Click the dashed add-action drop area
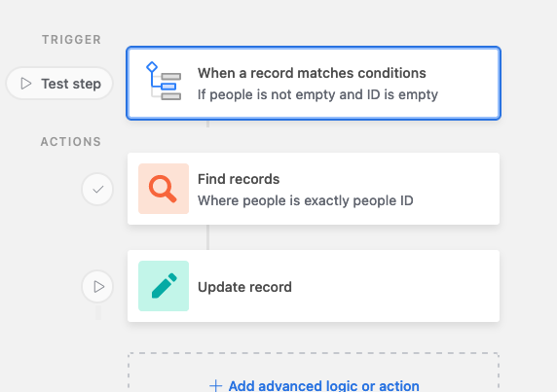 pos(314,373)
